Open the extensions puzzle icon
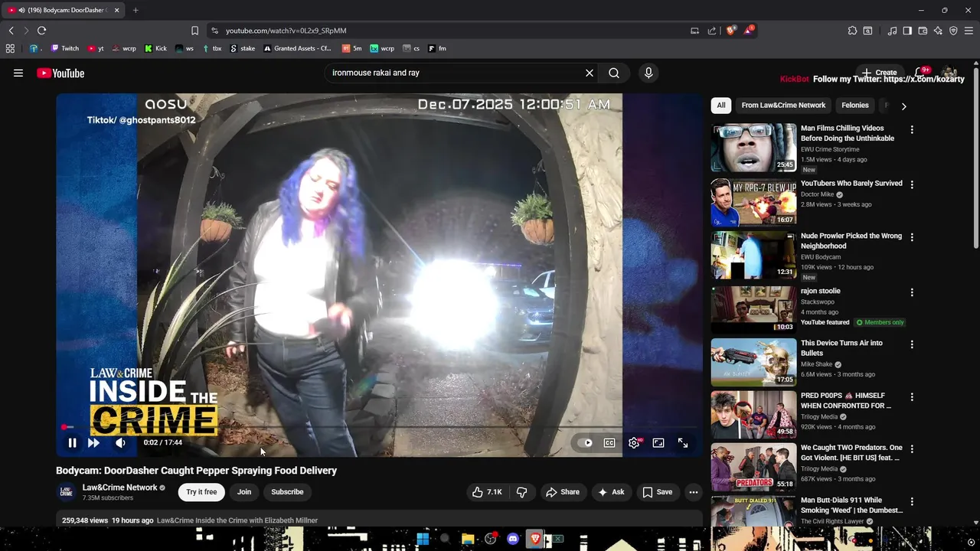Viewport: 980px width, 551px height. tap(852, 31)
